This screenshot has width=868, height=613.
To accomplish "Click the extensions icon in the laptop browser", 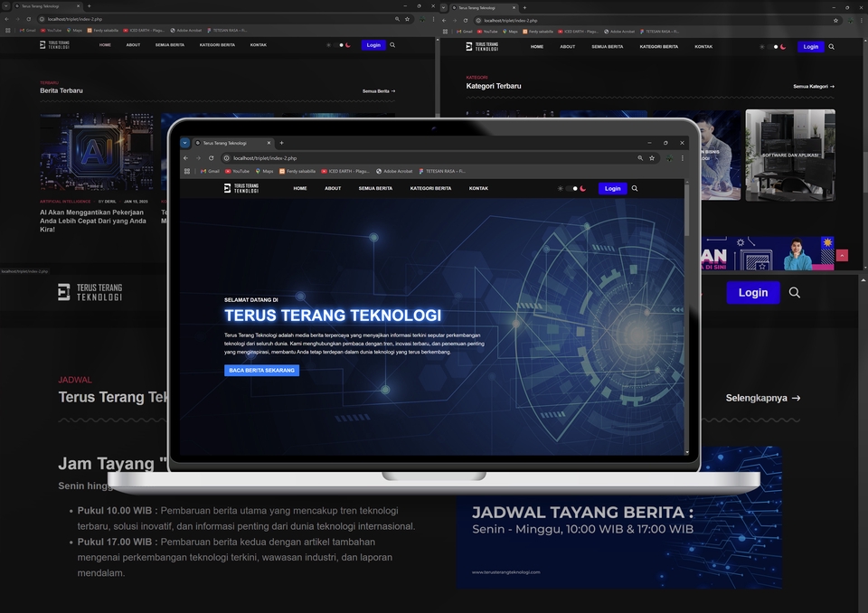I will coord(669,158).
